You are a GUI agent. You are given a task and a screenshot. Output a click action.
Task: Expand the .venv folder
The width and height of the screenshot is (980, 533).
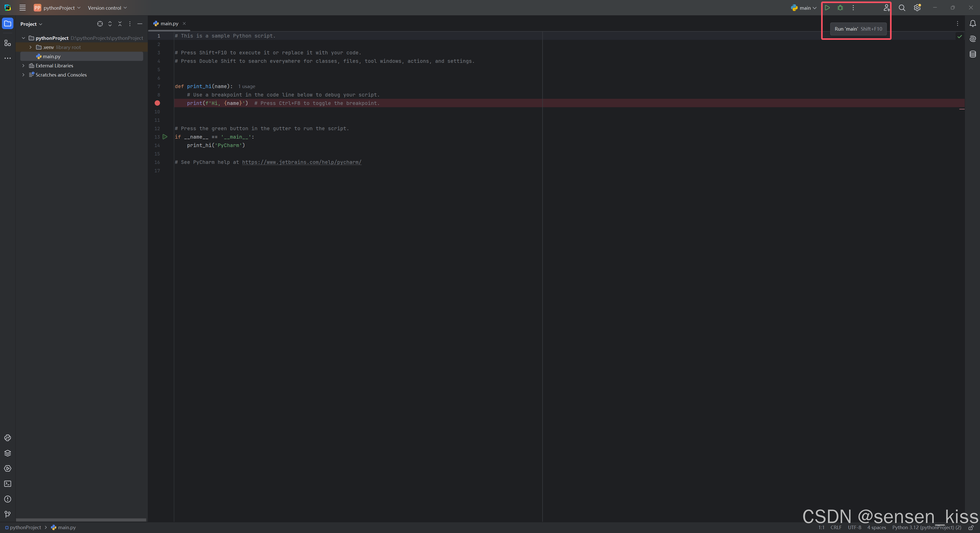[30, 47]
